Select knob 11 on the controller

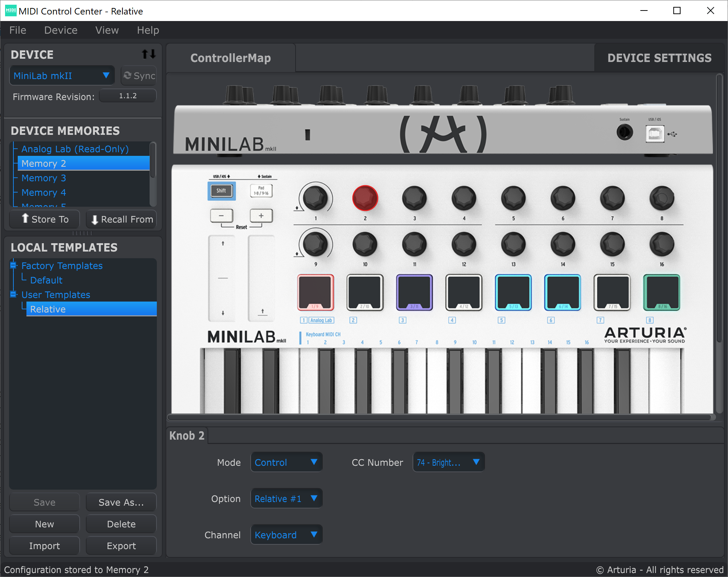[414, 244]
